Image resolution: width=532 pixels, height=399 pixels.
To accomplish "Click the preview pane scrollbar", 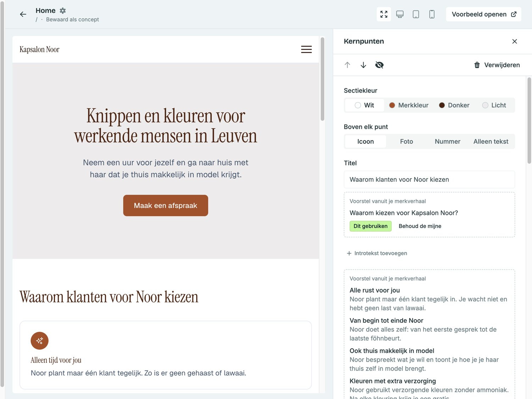I will point(322,79).
